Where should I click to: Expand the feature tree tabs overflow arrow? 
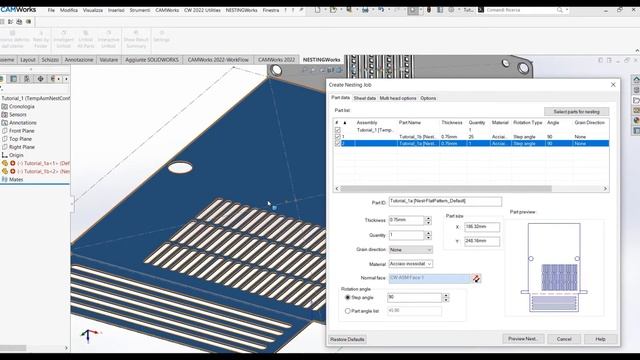66,79
